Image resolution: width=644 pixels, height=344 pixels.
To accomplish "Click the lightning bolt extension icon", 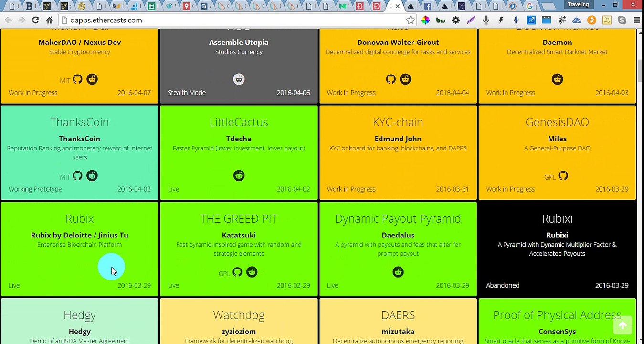I will click(501, 20).
